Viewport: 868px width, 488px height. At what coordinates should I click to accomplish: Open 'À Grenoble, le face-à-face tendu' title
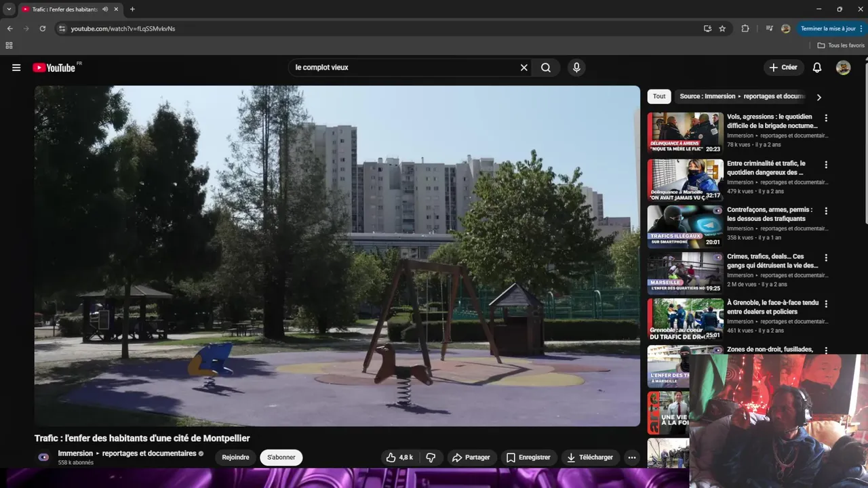[773, 307]
